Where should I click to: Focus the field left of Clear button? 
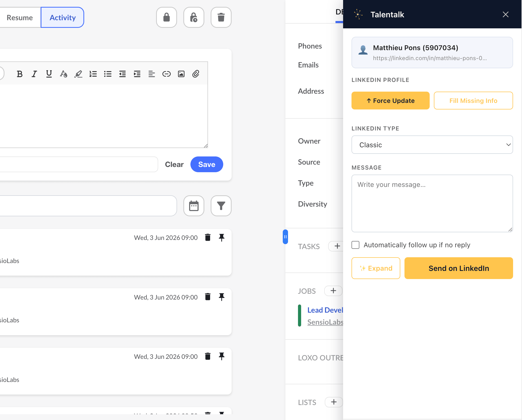coord(79,164)
